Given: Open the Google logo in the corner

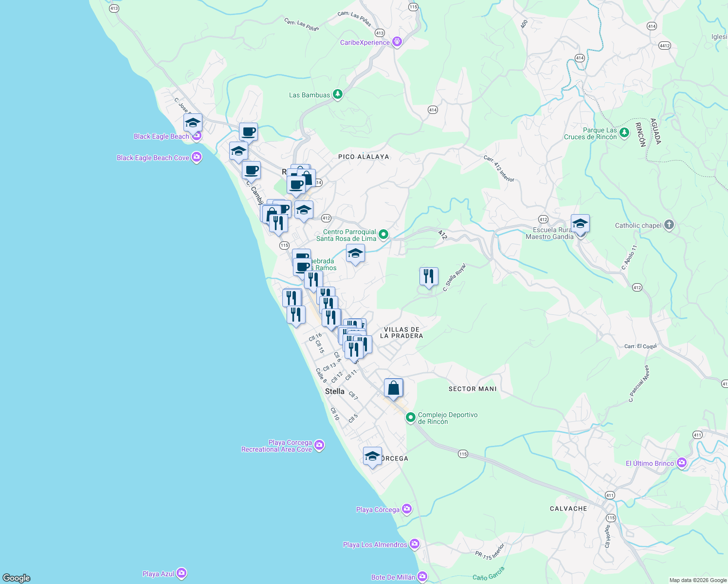Looking at the screenshot, I should (x=16, y=577).
